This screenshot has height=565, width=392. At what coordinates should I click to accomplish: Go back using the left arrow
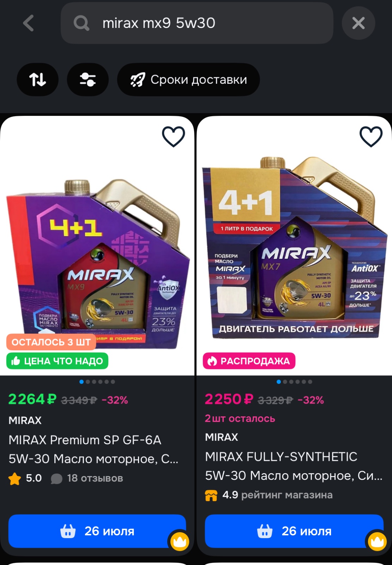tap(29, 23)
